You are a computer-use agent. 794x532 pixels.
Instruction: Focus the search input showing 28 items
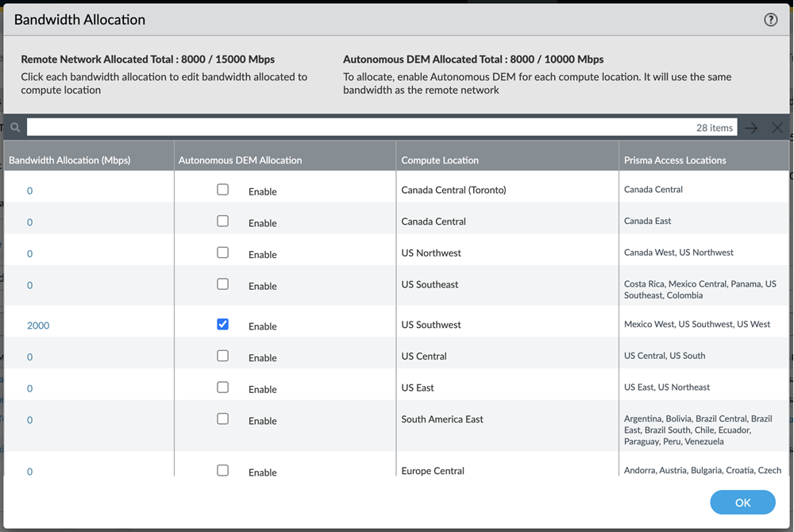click(x=382, y=128)
